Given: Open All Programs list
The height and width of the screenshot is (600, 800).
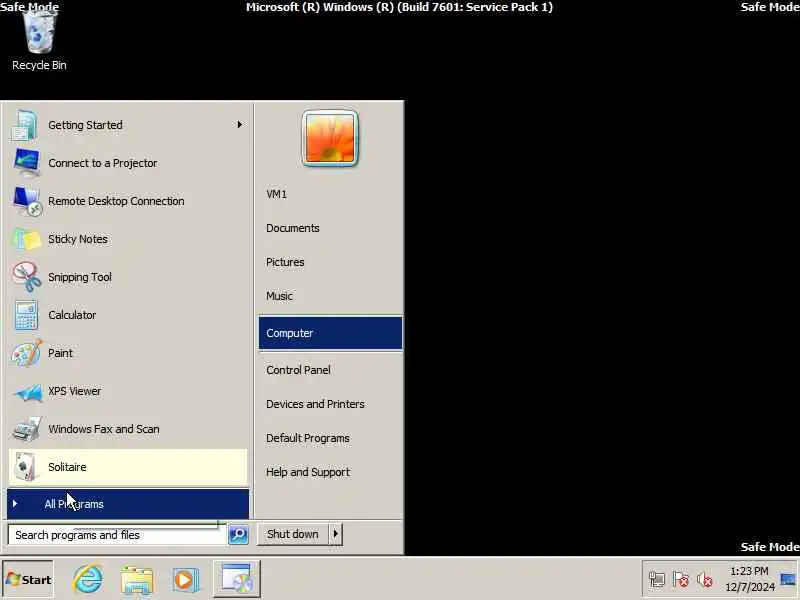Looking at the screenshot, I should 128,504.
